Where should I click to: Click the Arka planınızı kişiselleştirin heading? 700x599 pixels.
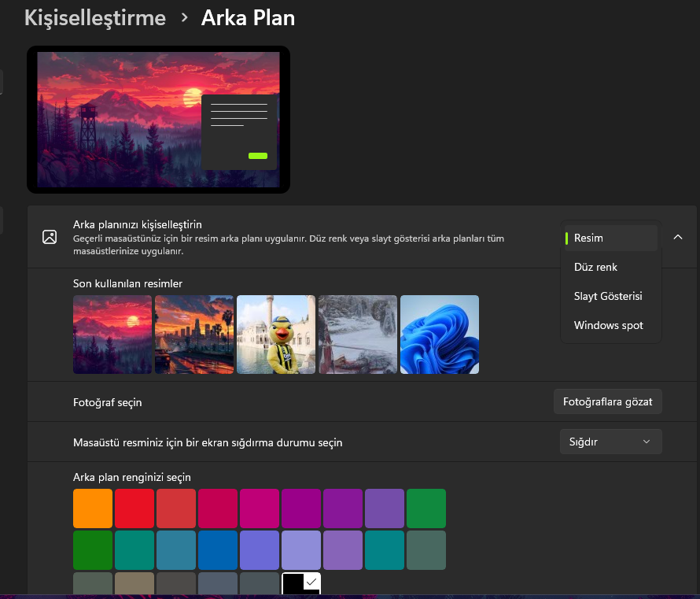[138, 224]
